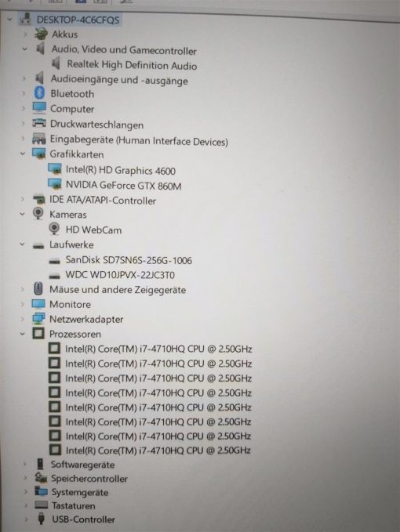Select Realtek High Definition Audio device

pos(132,64)
